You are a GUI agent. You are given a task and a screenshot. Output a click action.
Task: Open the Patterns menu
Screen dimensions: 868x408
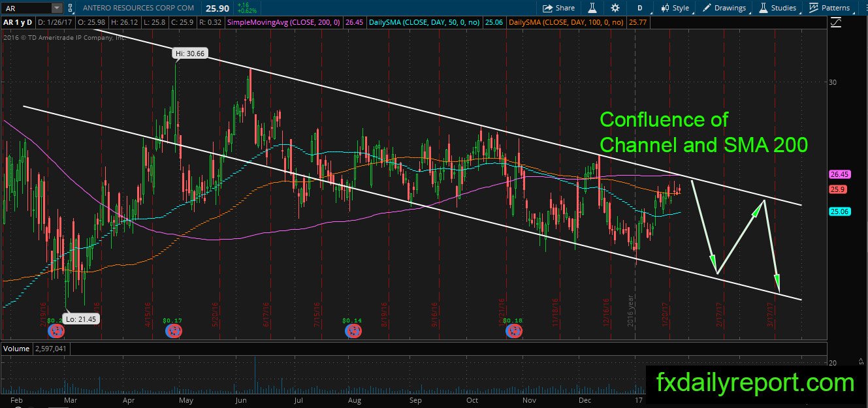coord(830,8)
